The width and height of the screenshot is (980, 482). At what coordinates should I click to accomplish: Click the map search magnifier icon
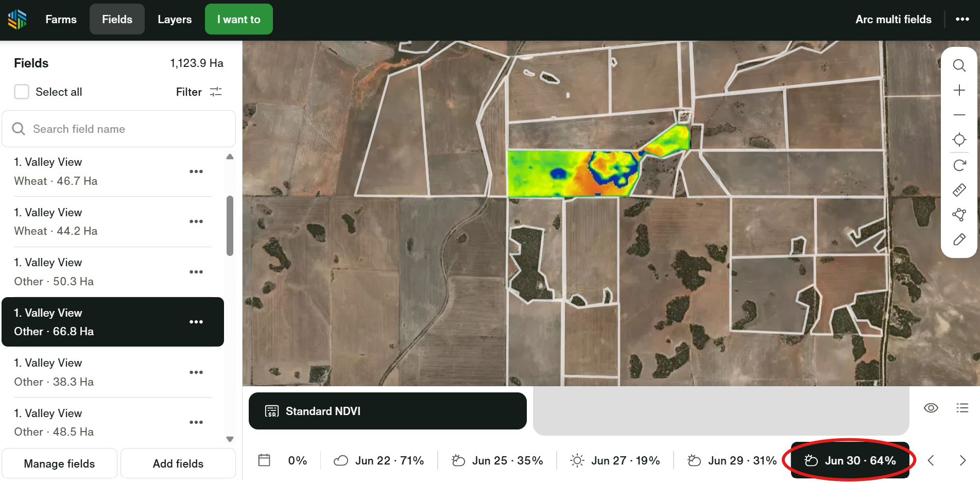(959, 65)
